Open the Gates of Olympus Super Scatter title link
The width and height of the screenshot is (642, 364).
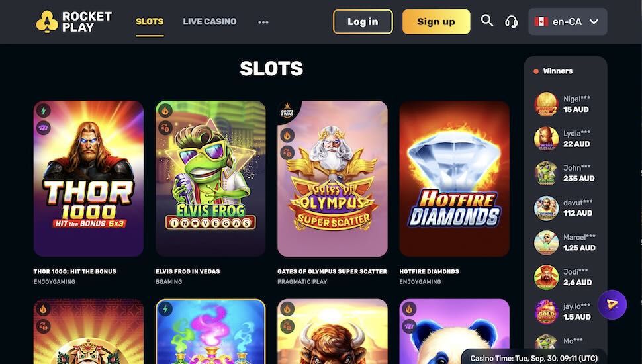click(332, 271)
